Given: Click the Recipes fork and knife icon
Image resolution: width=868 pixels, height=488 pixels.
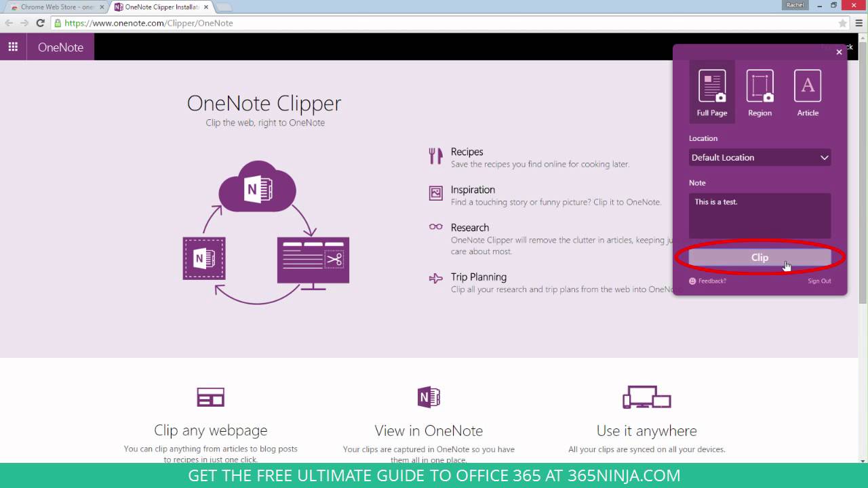Looking at the screenshot, I should click(435, 157).
